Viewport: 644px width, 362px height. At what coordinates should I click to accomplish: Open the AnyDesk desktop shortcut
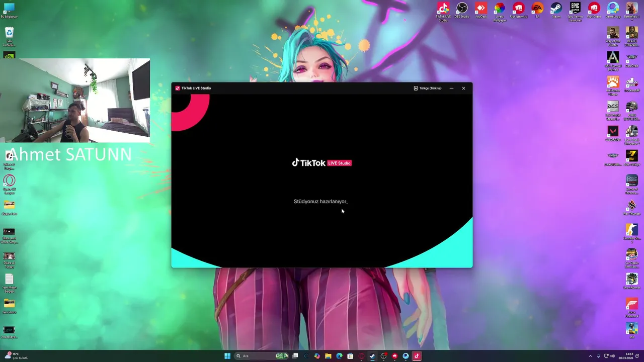(481, 11)
